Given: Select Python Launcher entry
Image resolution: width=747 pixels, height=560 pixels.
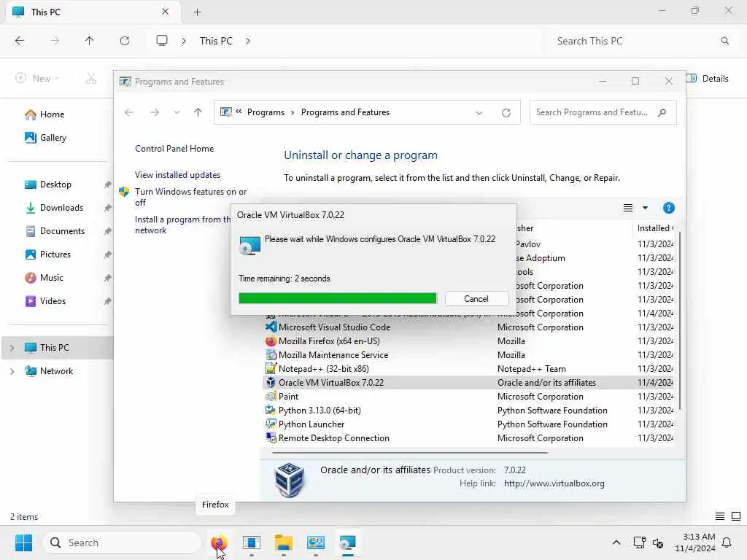Looking at the screenshot, I should click(x=468, y=424).
